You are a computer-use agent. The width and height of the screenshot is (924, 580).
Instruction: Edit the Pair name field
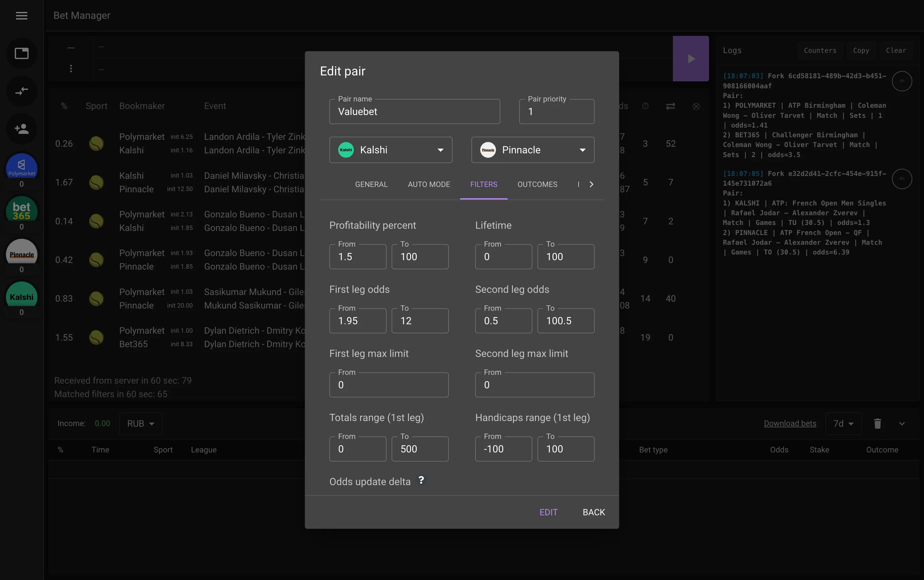point(415,112)
